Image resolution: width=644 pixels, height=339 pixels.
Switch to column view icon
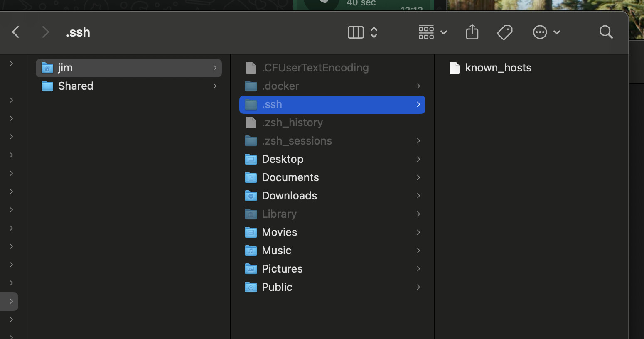pyautogui.click(x=356, y=32)
